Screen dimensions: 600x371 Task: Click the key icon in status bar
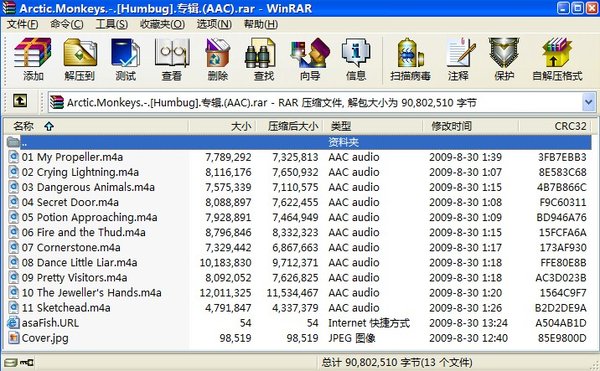click(27, 362)
